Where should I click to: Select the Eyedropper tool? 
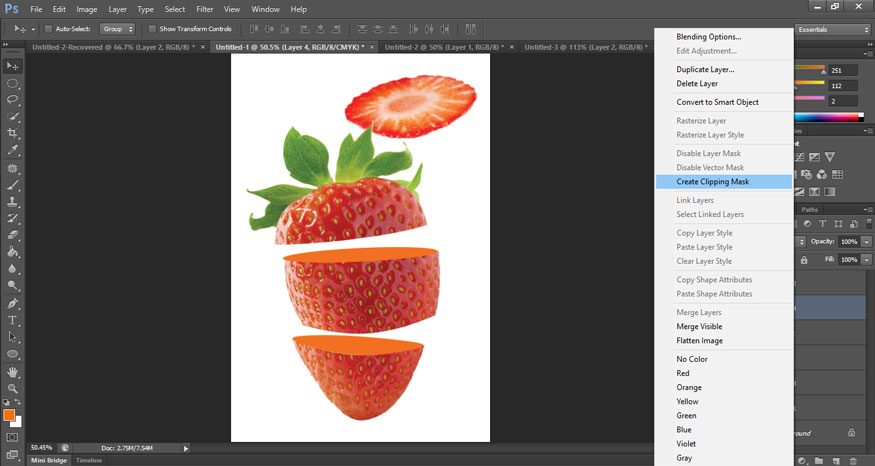[x=13, y=150]
